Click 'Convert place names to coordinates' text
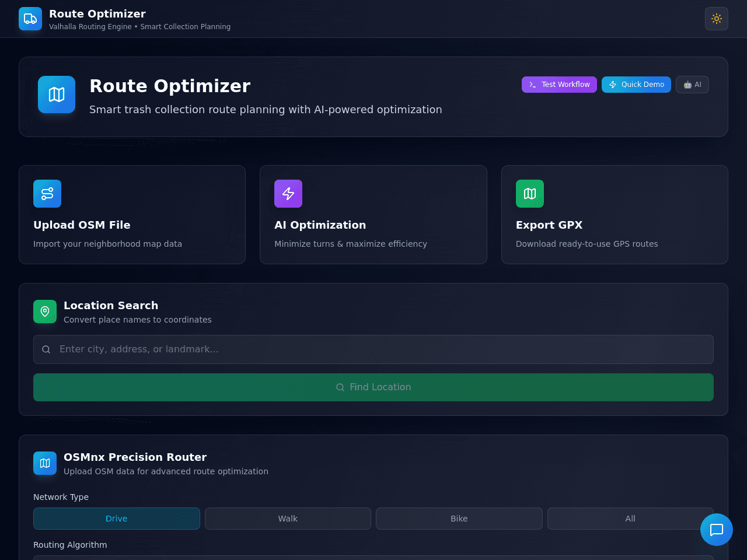The width and height of the screenshot is (747, 560). point(138,320)
